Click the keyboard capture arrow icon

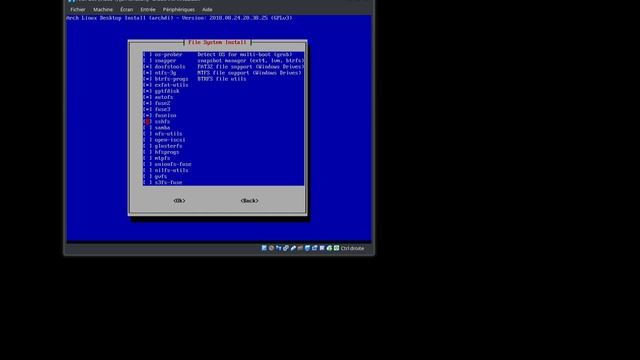(336, 248)
